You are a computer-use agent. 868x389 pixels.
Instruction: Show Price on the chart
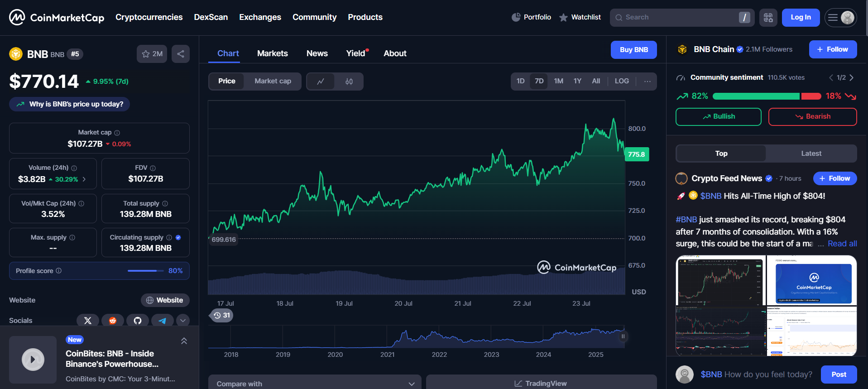coord(227,81)
